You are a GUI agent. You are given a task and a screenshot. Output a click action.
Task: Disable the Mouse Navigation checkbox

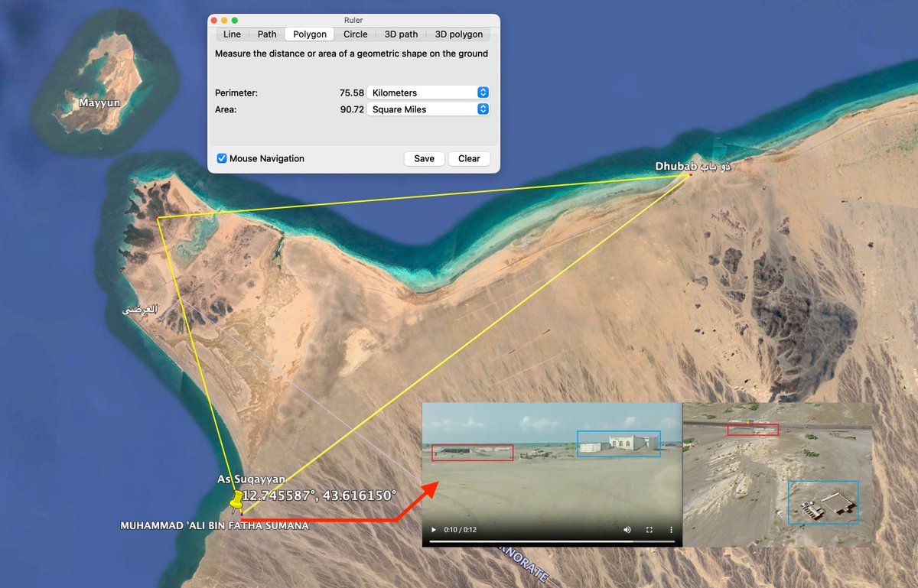point(222,158)
